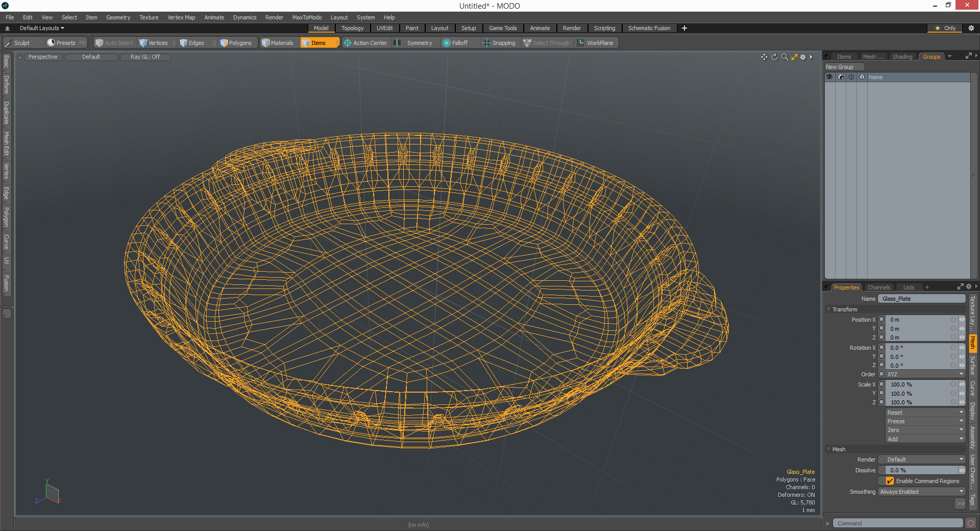Click the Perspective view button

(x=42, y=57)
